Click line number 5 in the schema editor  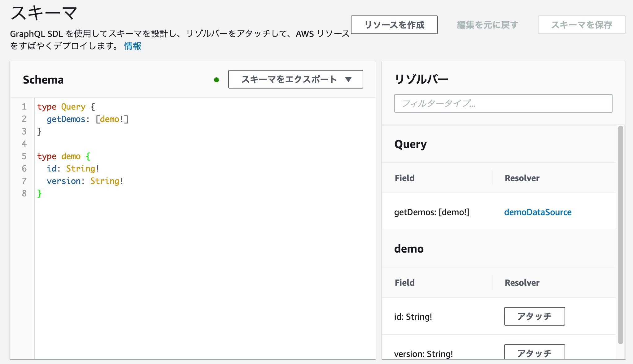click(24, 156)
